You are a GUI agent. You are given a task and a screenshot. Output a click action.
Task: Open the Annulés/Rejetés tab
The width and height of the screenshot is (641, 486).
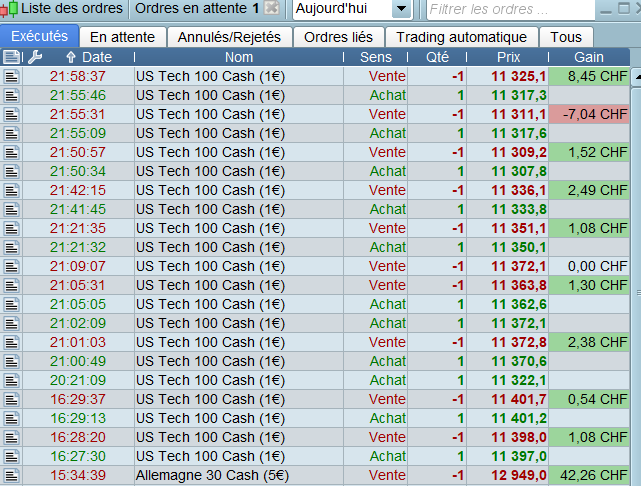pyautogui.click(x=229, y=37)
